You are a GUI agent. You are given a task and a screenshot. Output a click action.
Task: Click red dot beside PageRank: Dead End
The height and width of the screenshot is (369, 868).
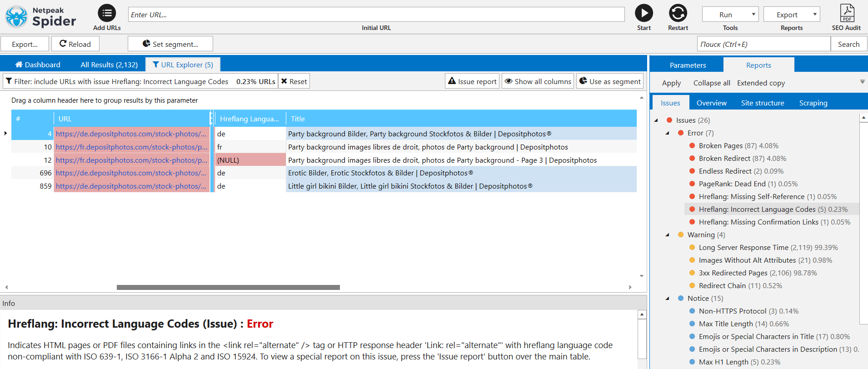click(692, 184)
